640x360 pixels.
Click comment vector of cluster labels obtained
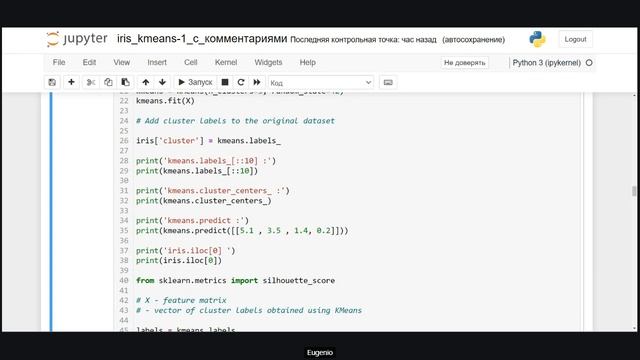[x=249, y=310]
